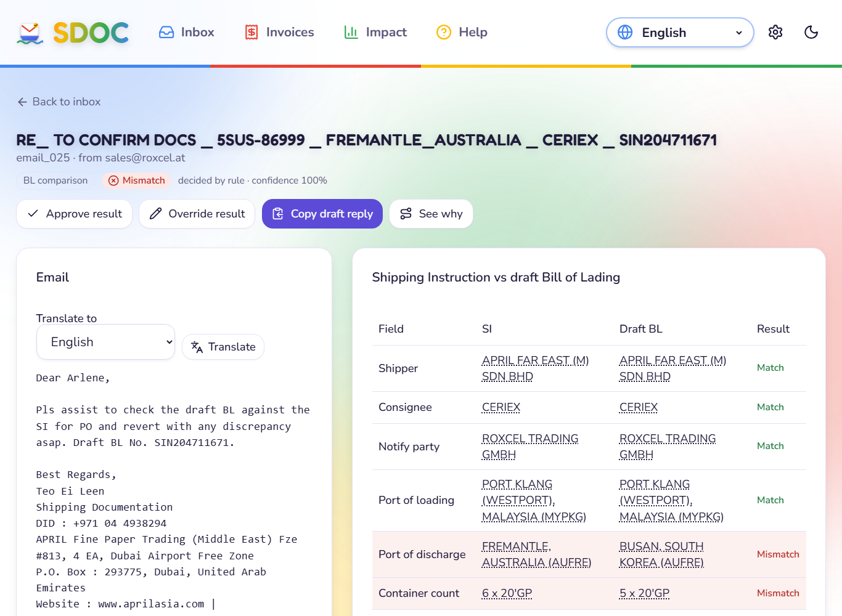Click the SDOC logo icon
Image resolution: width=842 pixels, height=616 pixels.
30,33
